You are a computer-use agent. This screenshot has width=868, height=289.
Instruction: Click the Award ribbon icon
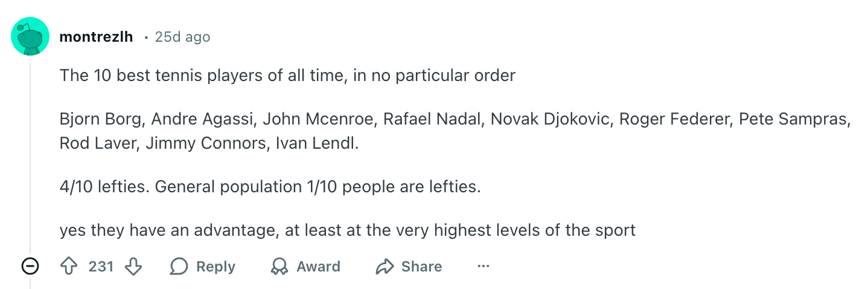pyautogui.click(x=279, y=267)
